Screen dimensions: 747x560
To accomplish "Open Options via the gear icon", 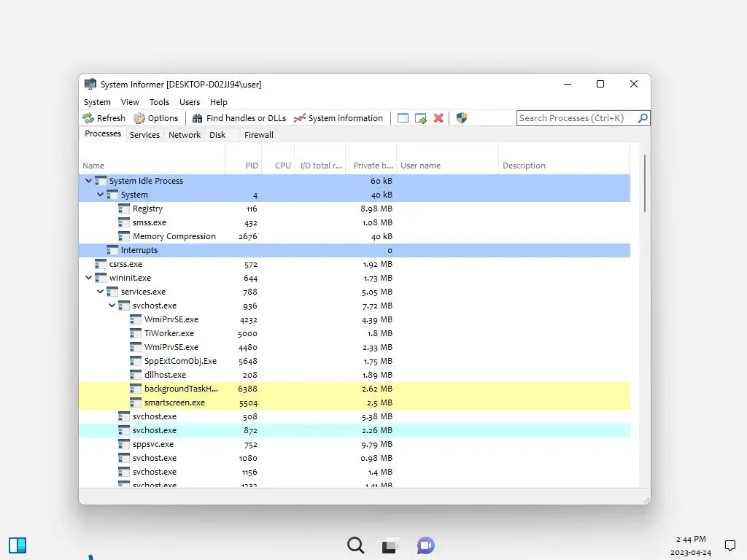I will pyautogui.click(x=139, y=118).
